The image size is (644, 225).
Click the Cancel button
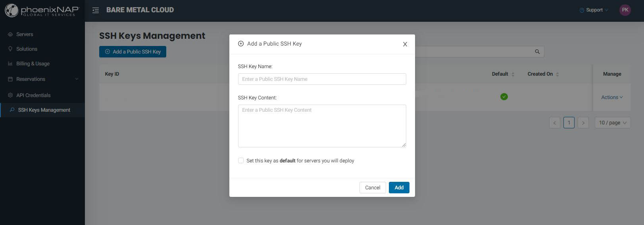(373, 188)
